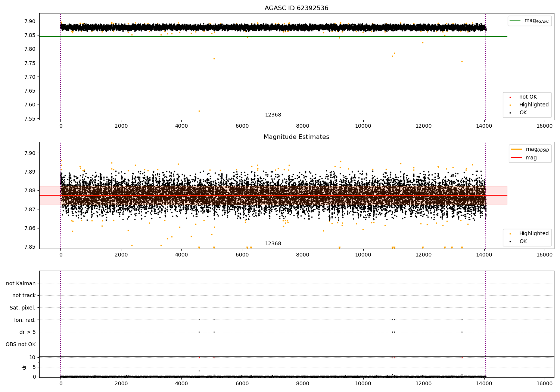Click the 'Ion. rad.' axis label

pos(25,320)
